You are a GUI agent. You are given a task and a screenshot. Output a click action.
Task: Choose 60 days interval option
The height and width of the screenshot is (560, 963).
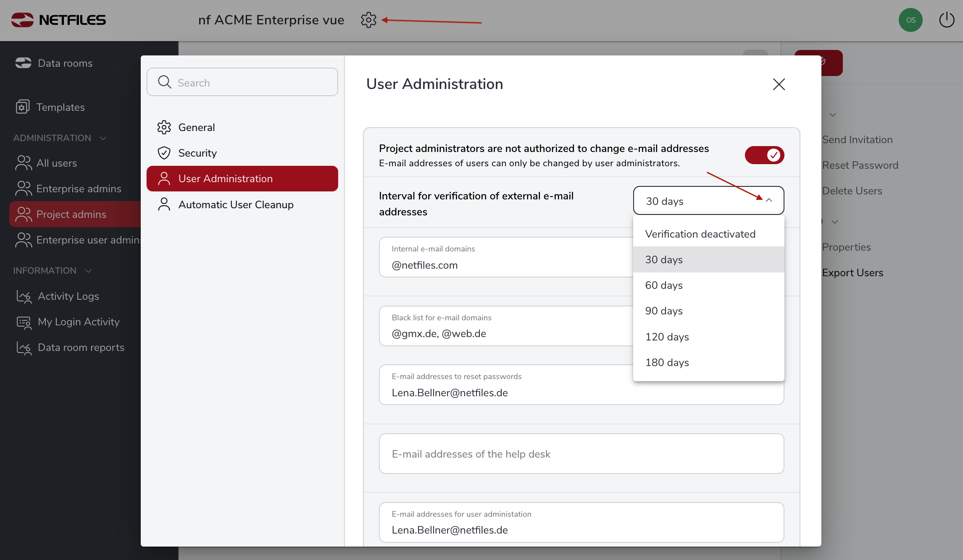664,285
